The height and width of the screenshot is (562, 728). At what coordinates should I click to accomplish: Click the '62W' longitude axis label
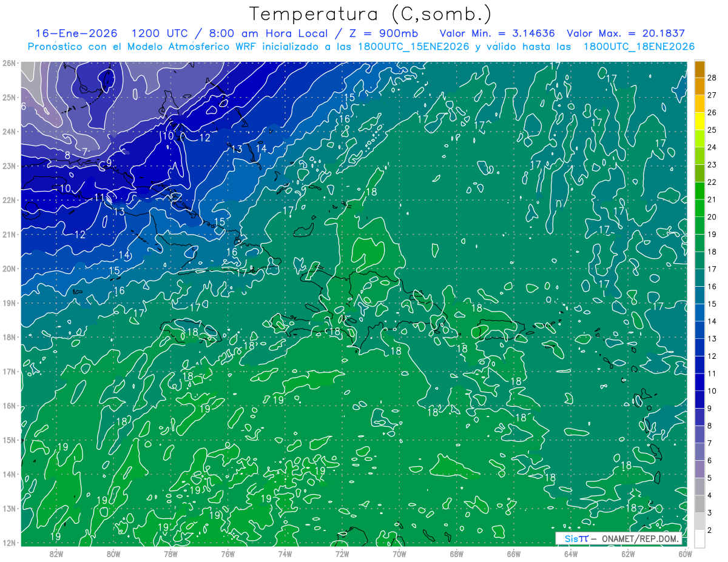627,554
